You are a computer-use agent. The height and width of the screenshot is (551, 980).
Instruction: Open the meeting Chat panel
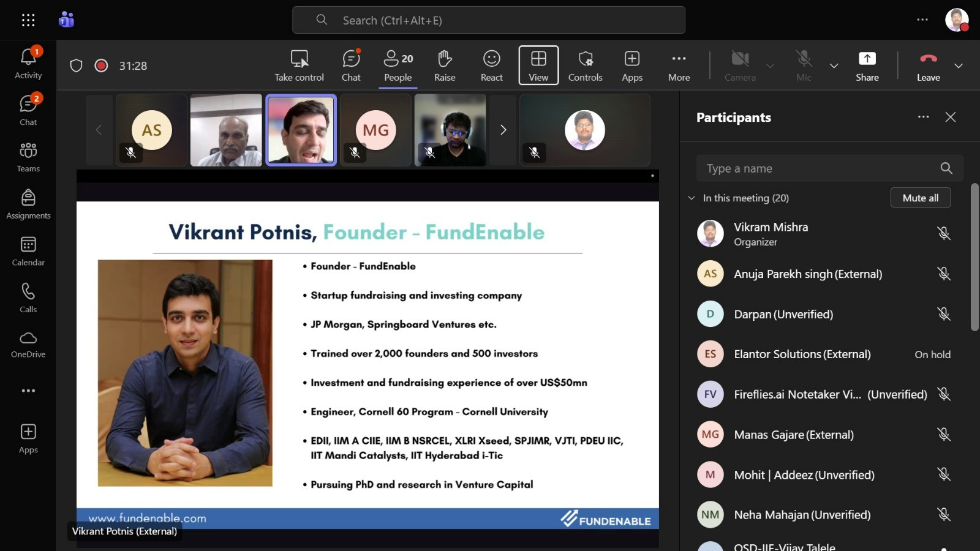[x=351, y=66]
